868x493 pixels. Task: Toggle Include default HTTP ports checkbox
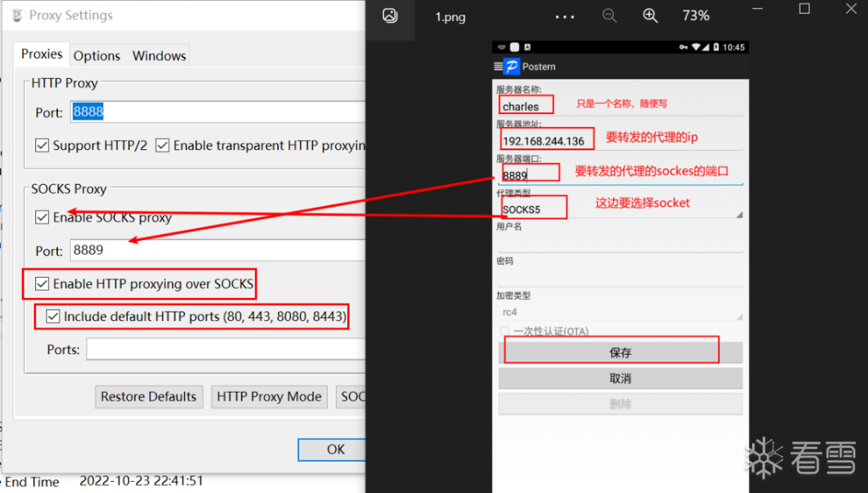pos(52,316)
